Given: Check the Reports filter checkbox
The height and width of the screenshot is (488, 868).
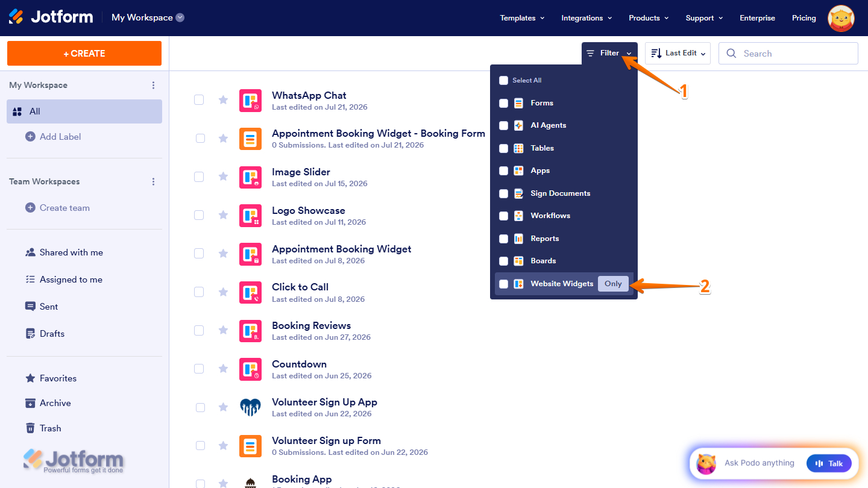Looking at the screenshot, I should click(503, 239).
